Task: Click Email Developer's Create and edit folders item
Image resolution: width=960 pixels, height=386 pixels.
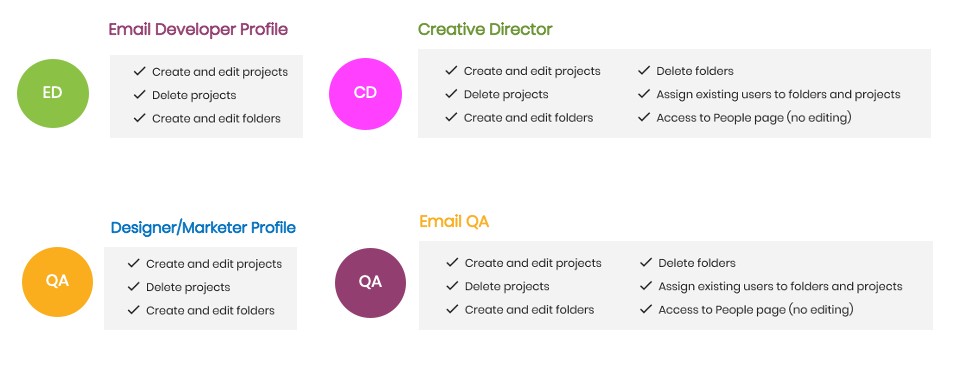Action: 216,118
